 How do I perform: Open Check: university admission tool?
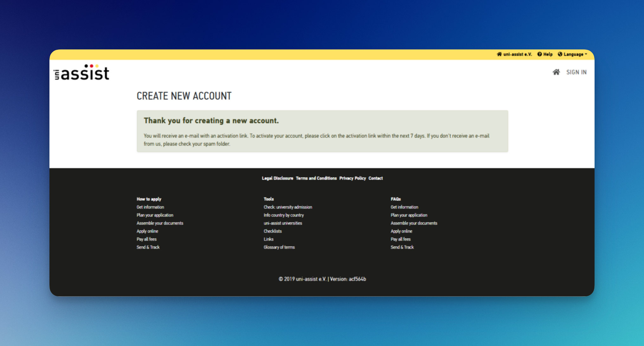click(288, 207)
